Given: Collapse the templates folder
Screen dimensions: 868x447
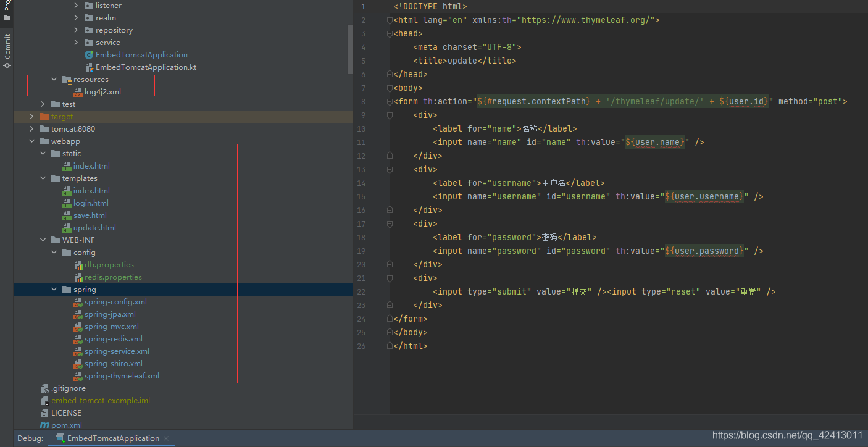Looking at the screenshot, I should coord(43,178).
